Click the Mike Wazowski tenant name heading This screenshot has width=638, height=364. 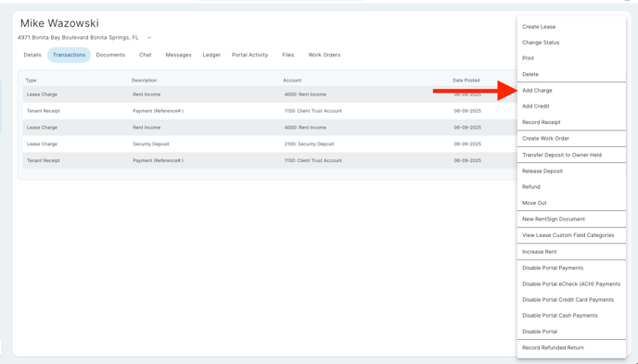click(59, 23)
